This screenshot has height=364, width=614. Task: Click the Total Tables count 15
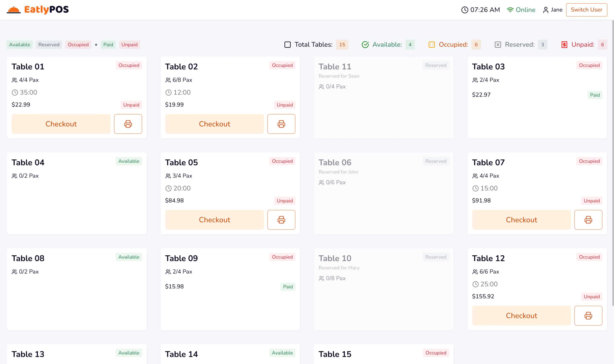point(342,45)
